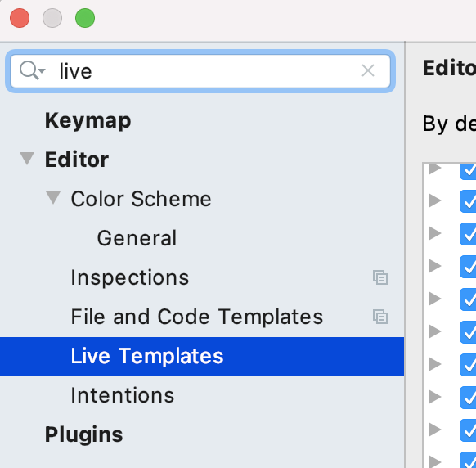Screen dimensions: 476x468
Task: Select the Live Templates entry
Action: (202, 357)
